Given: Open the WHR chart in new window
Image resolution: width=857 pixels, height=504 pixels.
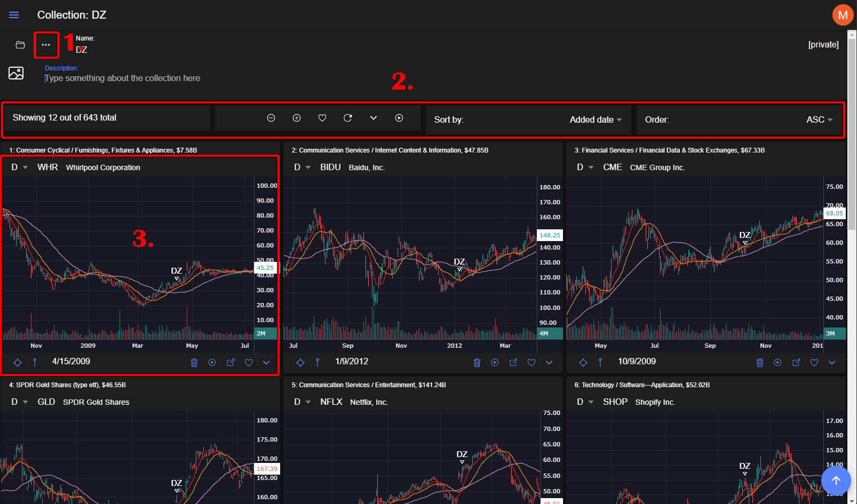Looking at the screenshot, I should (x=231, y=363).
